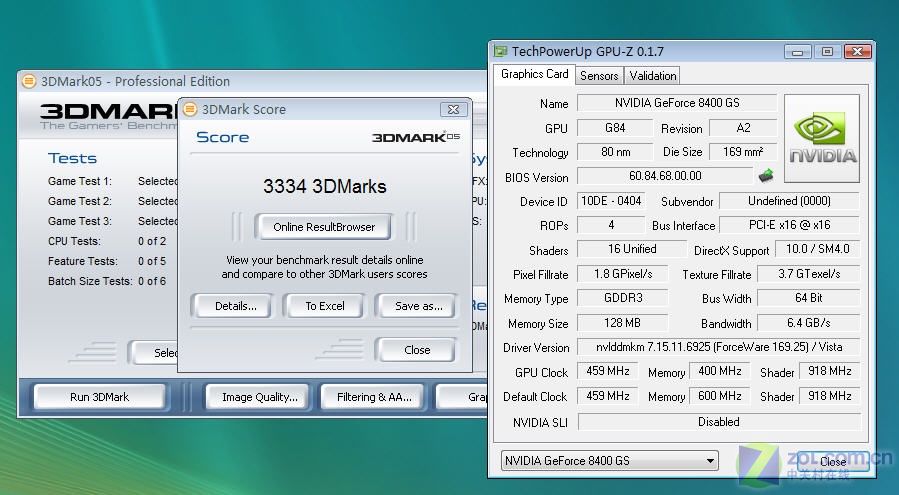Click GPU Clock row Shader field 918 MHz
This screenshot has height=495, width=899.
click(x=830, y=371)
